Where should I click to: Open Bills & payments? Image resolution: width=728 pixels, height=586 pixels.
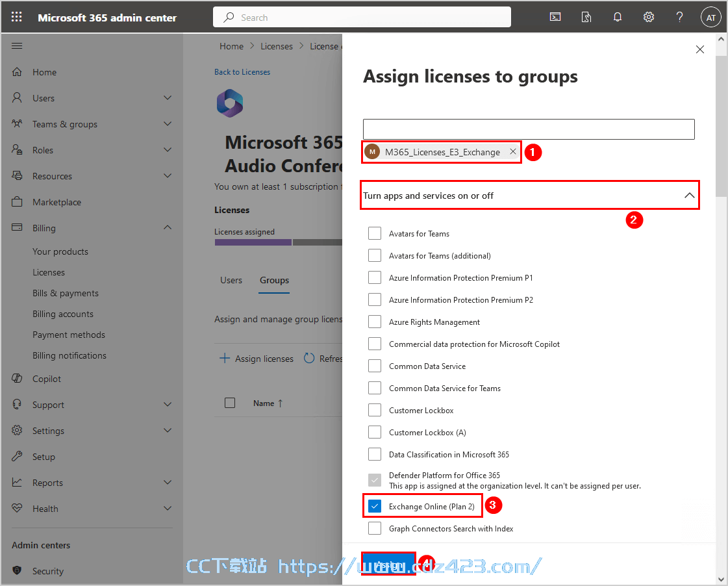point(66,294)
